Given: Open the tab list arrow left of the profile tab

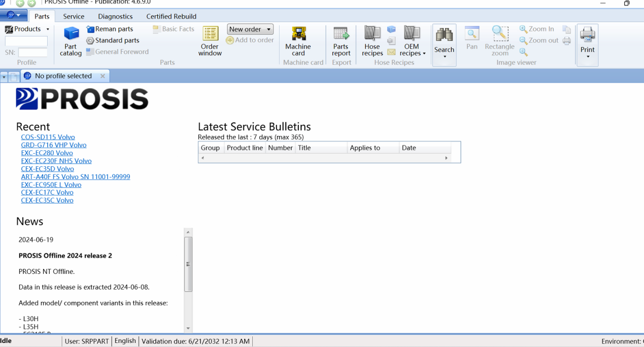Looking at the screenshot, I should [x=4, y=77].
